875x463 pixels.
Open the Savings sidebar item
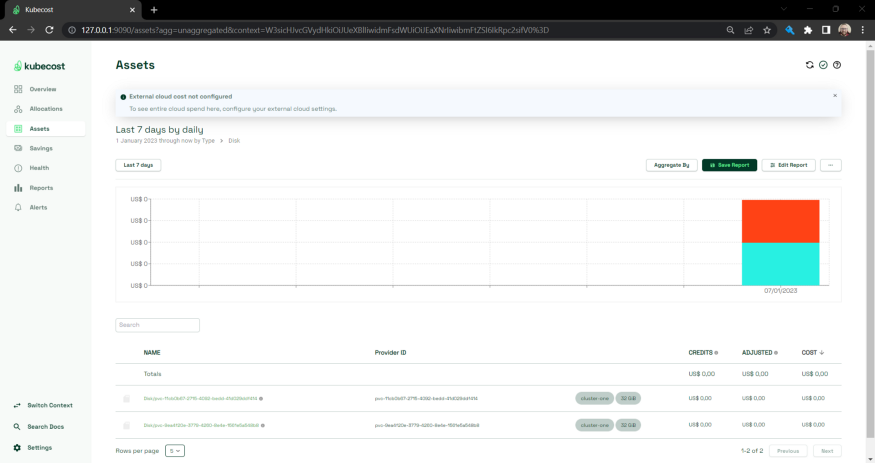[41, 148]
